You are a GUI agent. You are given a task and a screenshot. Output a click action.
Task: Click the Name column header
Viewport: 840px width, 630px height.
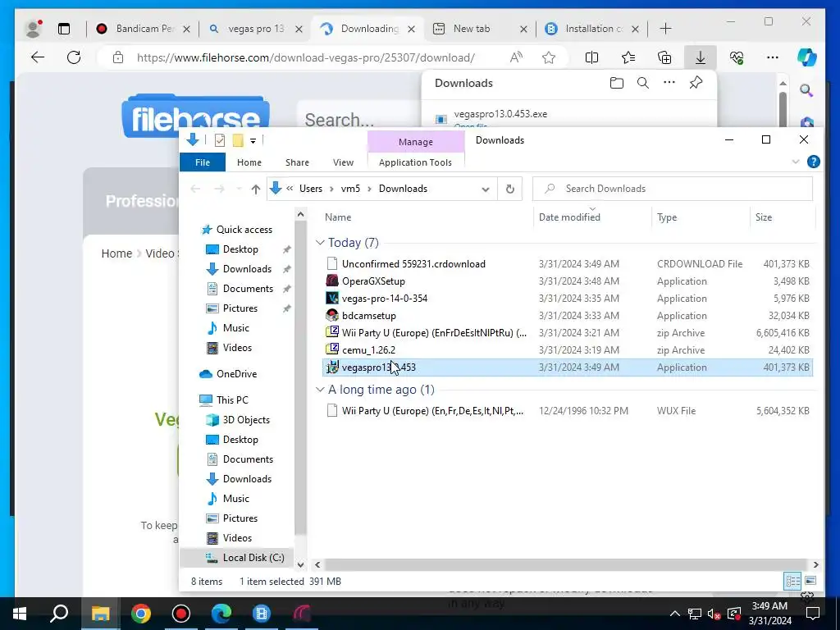coord(338,217)
